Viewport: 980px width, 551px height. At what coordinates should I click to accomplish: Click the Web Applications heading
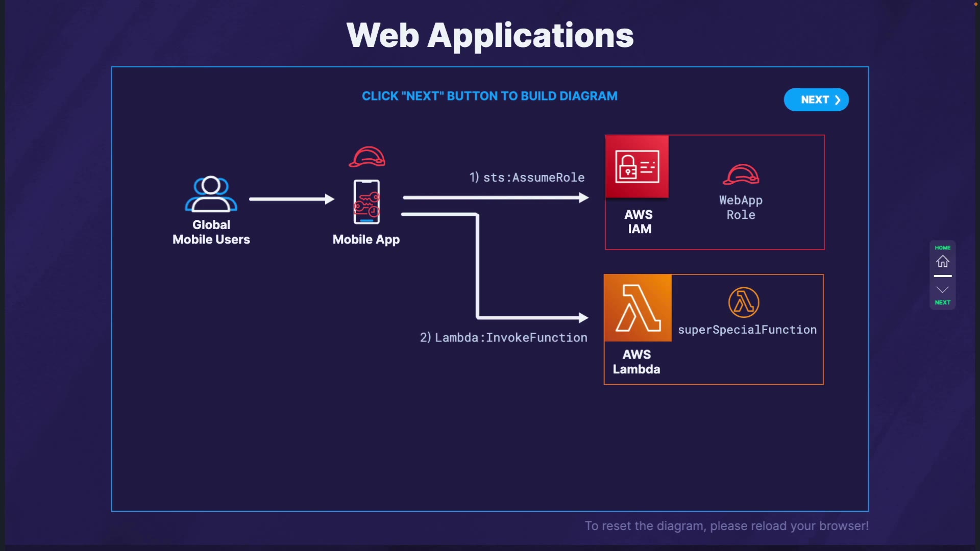coord(489,35)
